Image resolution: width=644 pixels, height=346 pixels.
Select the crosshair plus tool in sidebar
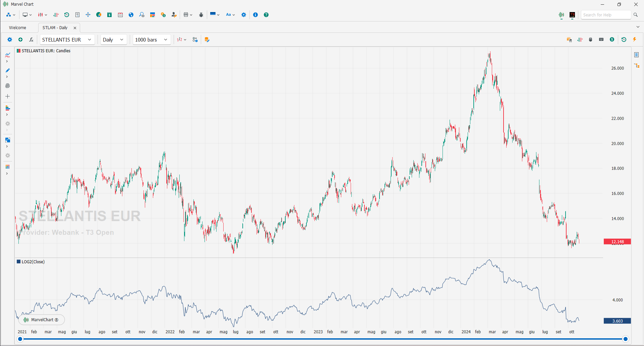(x=7, y=96)
